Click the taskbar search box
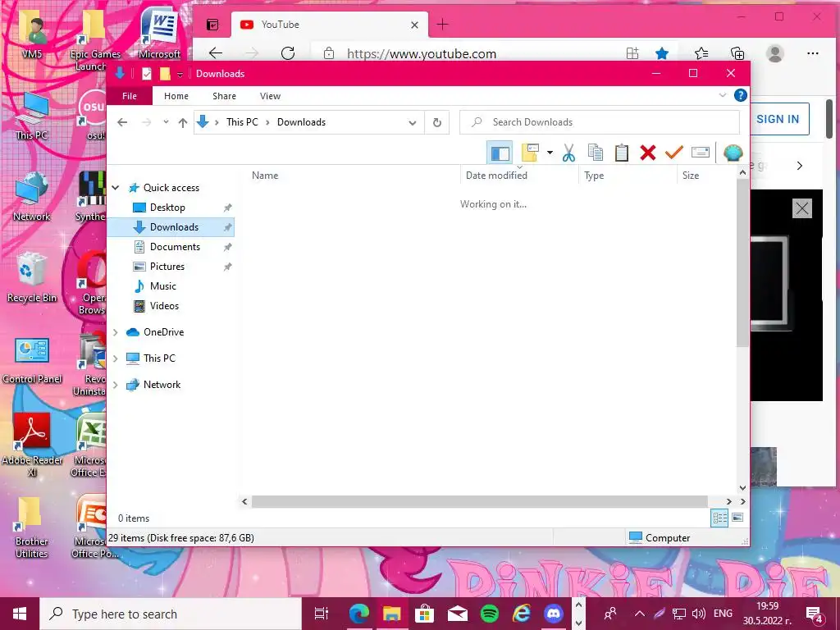 (x=171, y=614)
